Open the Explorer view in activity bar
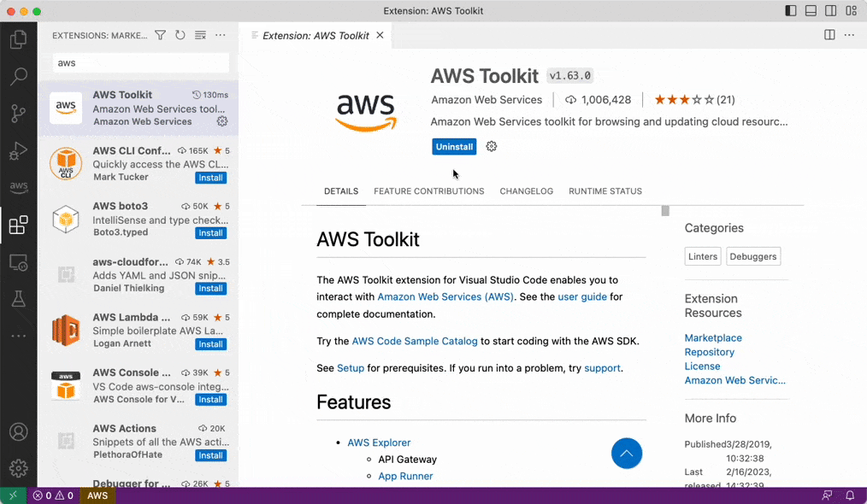This screenshot has width=867, height=504. 18,38
